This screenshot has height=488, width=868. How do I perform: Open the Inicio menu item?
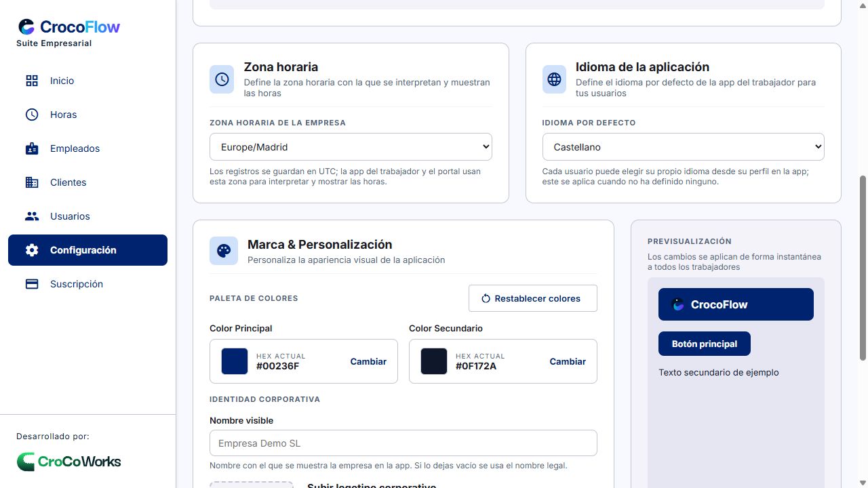click(x=87, y=81)
